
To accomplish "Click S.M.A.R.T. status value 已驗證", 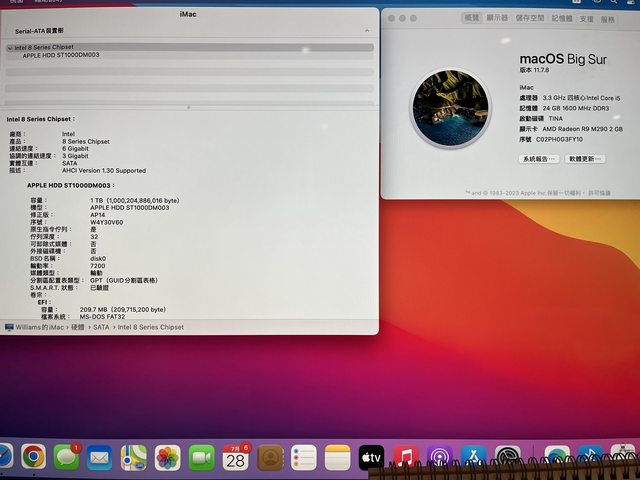I will click(x=99, y=287).
